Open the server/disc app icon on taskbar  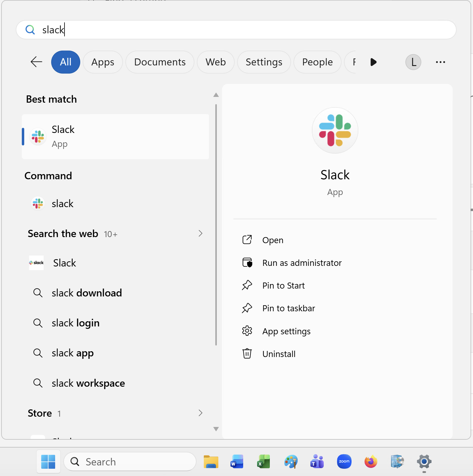(x=397, y=462)
